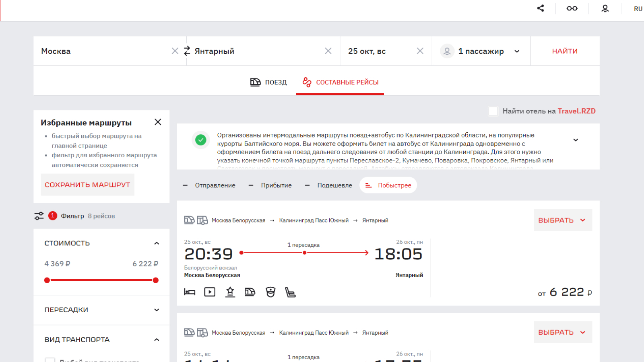The height and width of the screenshot is (362, 644).
Task: Click the share icon in top bar
Action: 541,8
